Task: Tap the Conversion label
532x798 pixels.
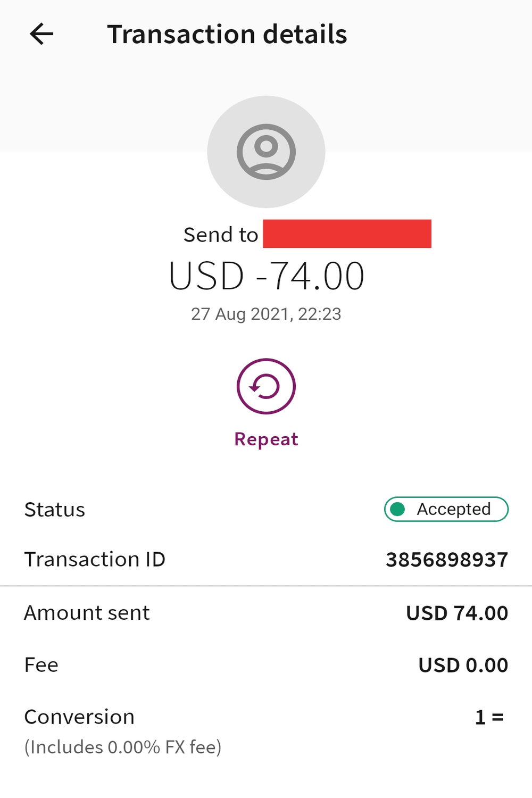Action: pyautogui.click(x=79, y=717)
